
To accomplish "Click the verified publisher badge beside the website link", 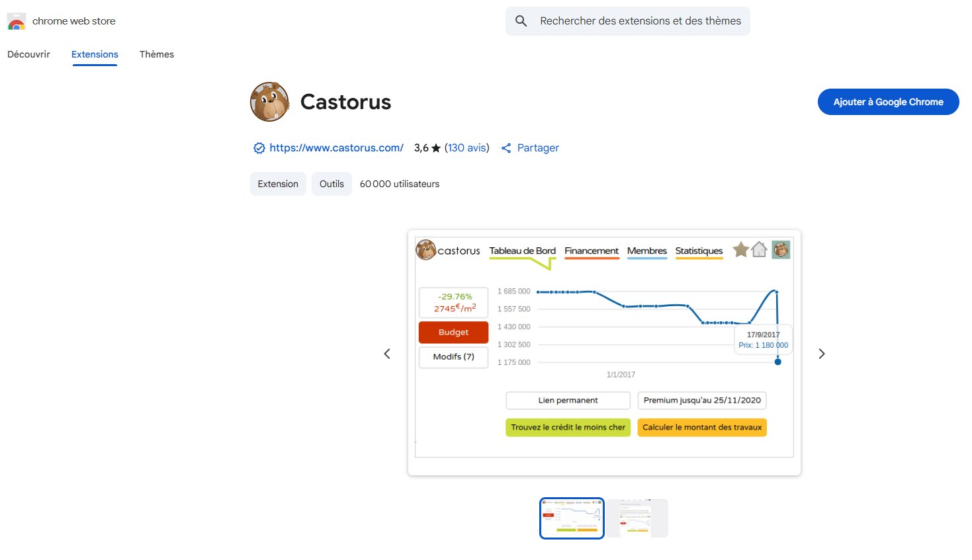I will (259, 147).
